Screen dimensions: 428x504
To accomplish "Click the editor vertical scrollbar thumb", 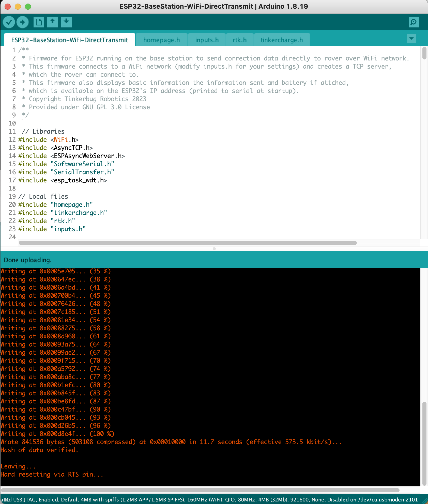I will (424, 53).
